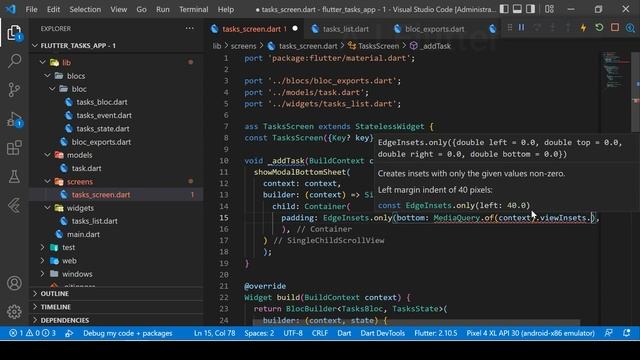Open Explorer more actions ellipsis
Screen dimensions: 640x360
(x=189, y=29)
